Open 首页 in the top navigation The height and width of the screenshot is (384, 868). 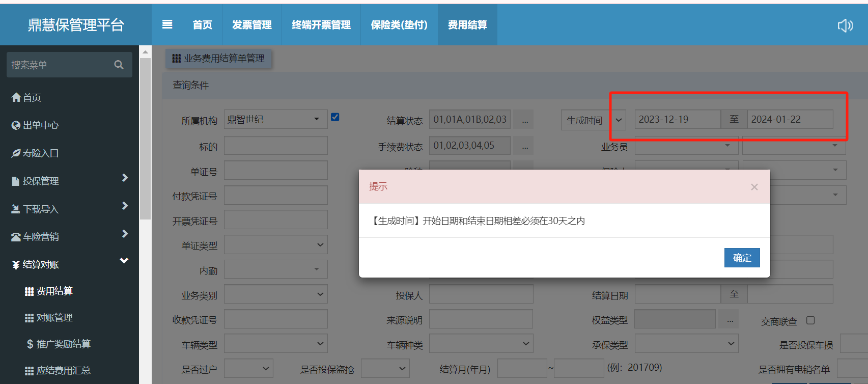coord(202,25)
